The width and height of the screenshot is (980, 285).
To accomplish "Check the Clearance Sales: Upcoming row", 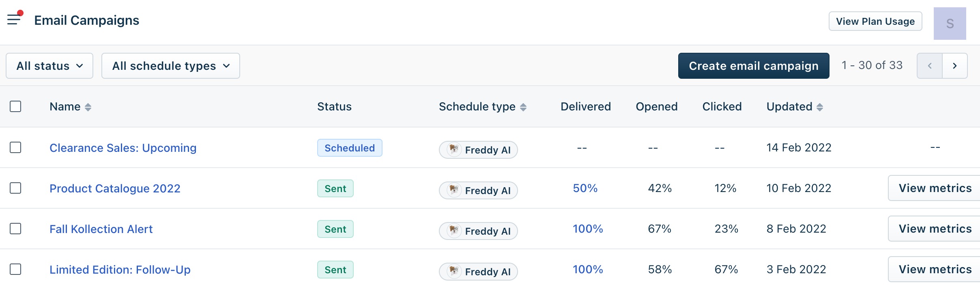I will [15, 147].
